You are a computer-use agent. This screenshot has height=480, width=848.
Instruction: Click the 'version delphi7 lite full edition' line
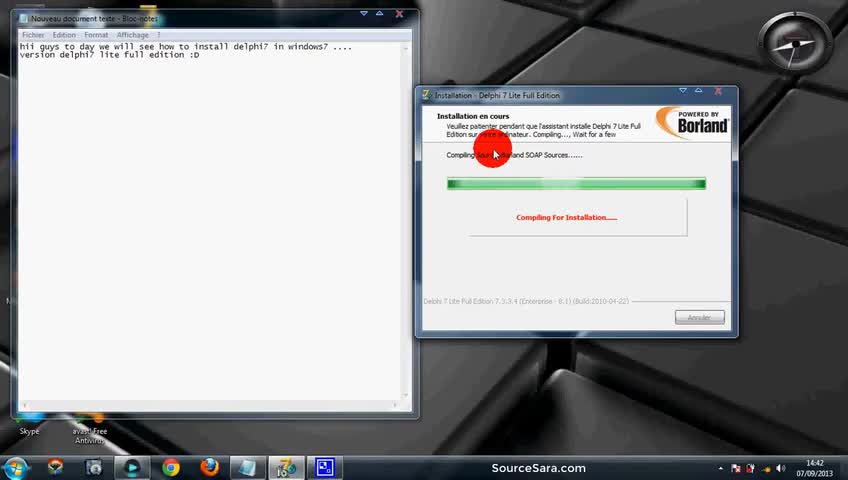[109, 55]
